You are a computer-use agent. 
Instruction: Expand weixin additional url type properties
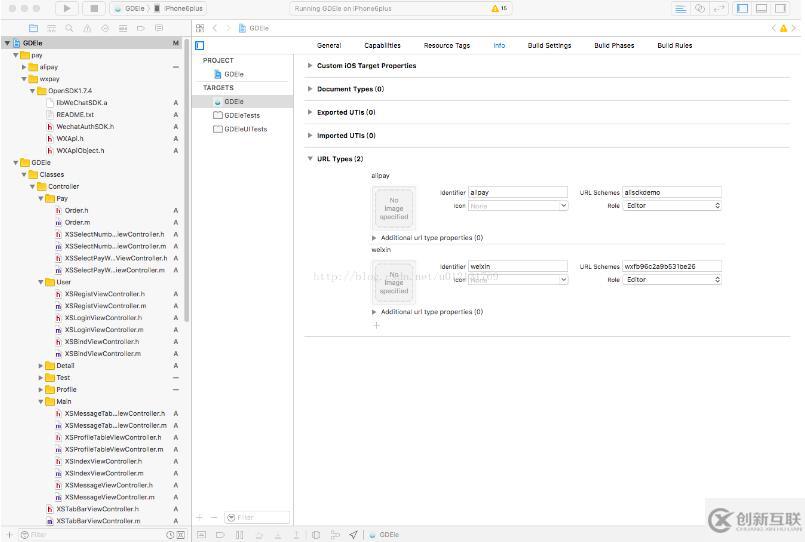[x=374, y=312]
